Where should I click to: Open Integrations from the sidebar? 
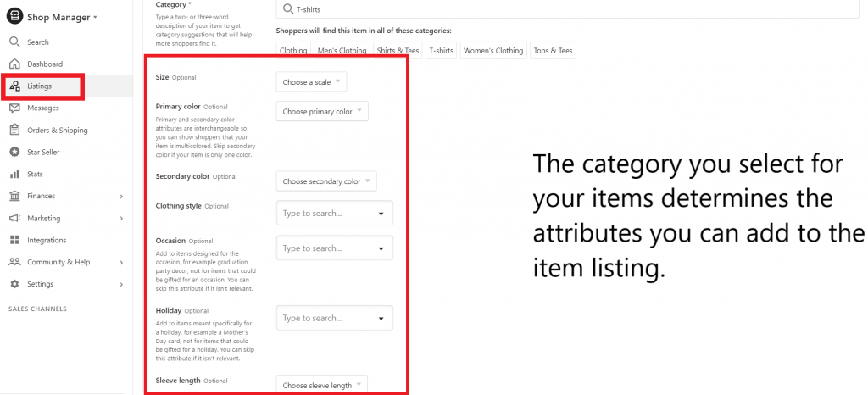46,241
